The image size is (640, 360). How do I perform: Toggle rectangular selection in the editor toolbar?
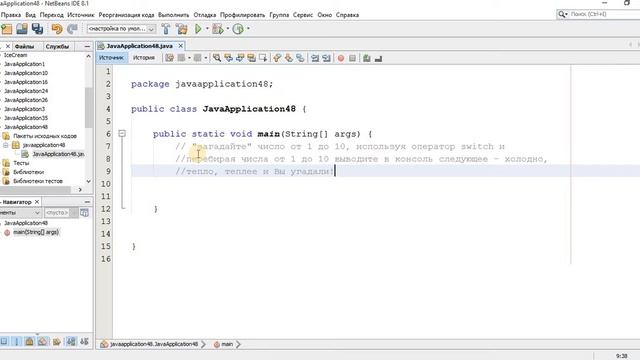coord(263,58)
